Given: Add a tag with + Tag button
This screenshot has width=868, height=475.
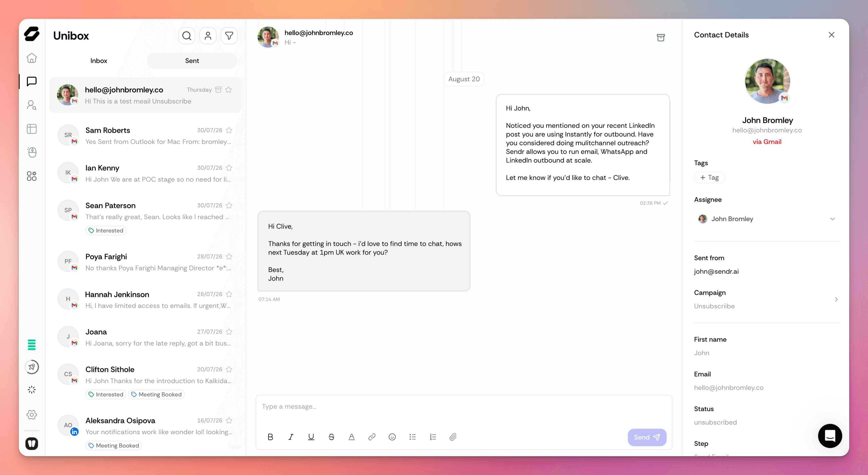Looking at the screenshot, I should [x=709, y=178].
